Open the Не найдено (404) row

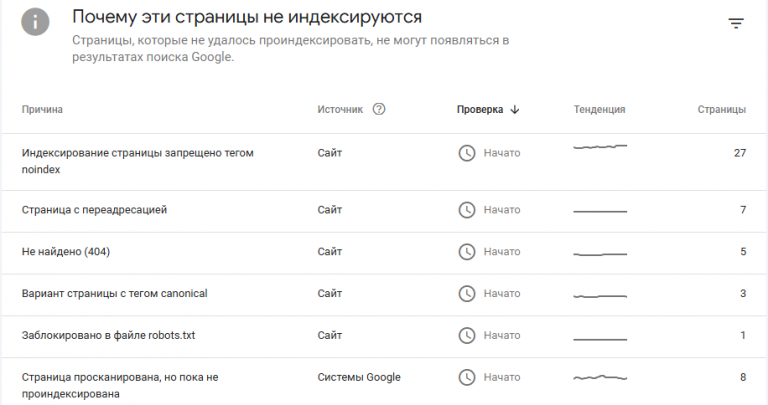384,253
